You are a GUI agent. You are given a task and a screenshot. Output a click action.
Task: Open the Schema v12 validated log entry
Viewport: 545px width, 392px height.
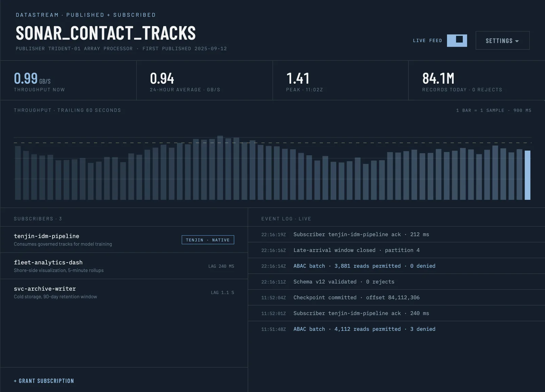(x=396, y=282)
